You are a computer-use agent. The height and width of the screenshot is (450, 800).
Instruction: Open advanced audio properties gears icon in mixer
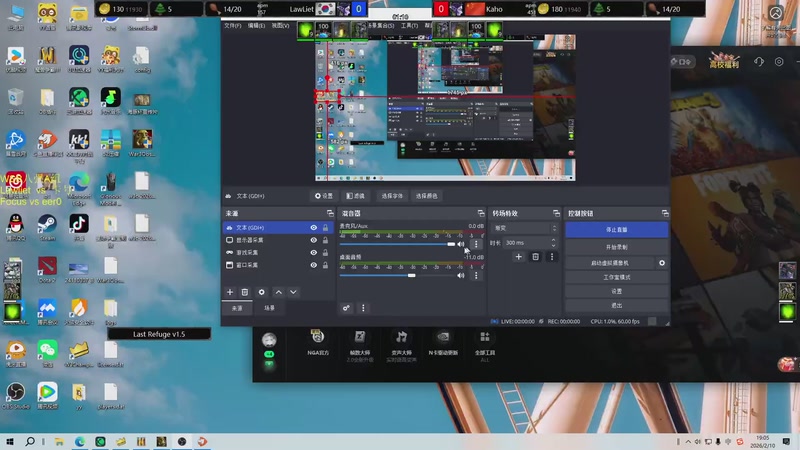point(346,308)
